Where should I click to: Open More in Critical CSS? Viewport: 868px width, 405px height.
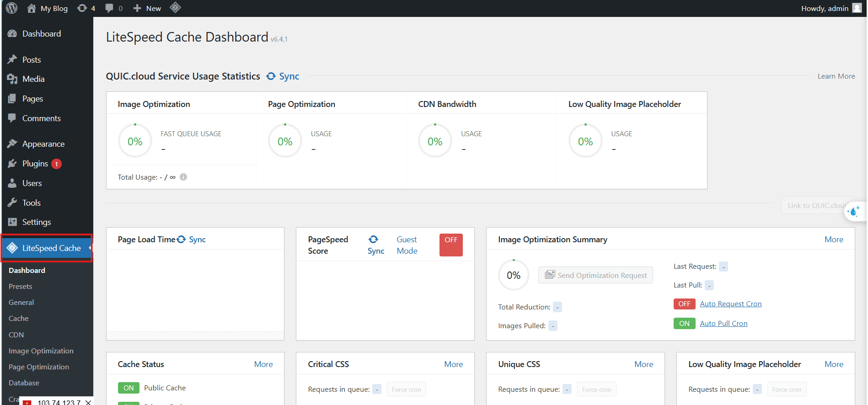coord(454,364)
